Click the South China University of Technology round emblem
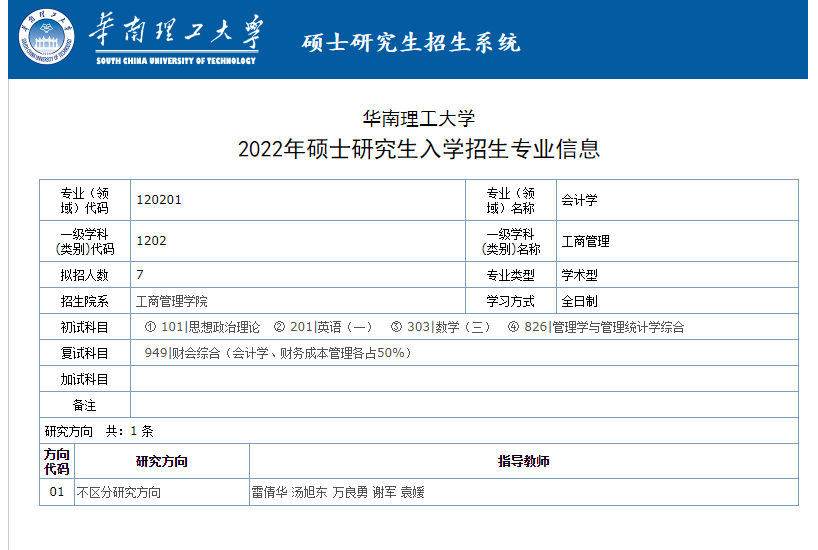818x550 pixels. point(46,37)
